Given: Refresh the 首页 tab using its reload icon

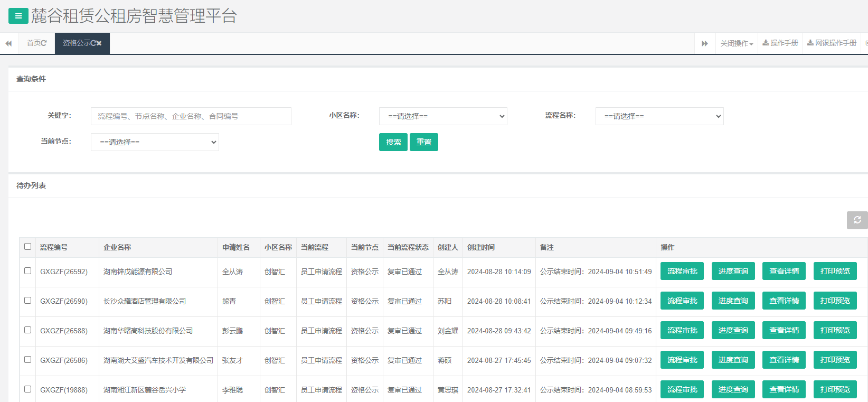Looking at the screenshot, I should [44, 43].
